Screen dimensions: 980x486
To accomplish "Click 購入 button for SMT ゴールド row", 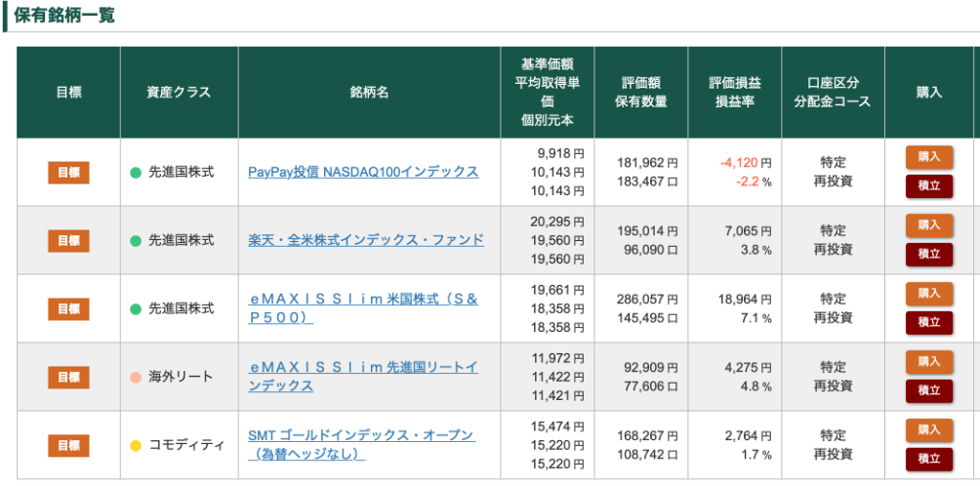I will pyautogui.click(x=928, y=430).
